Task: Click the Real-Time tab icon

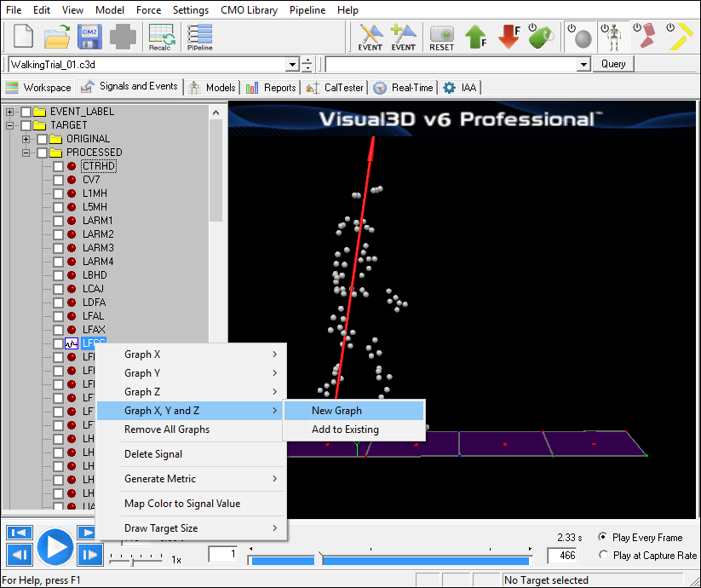Action: tap(380, 88)
